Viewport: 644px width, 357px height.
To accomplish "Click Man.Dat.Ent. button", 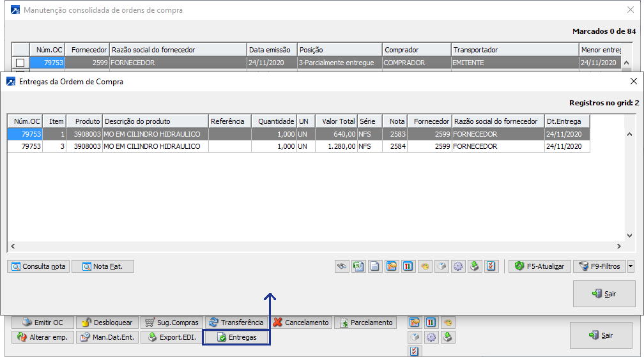I will pos(107,337).
